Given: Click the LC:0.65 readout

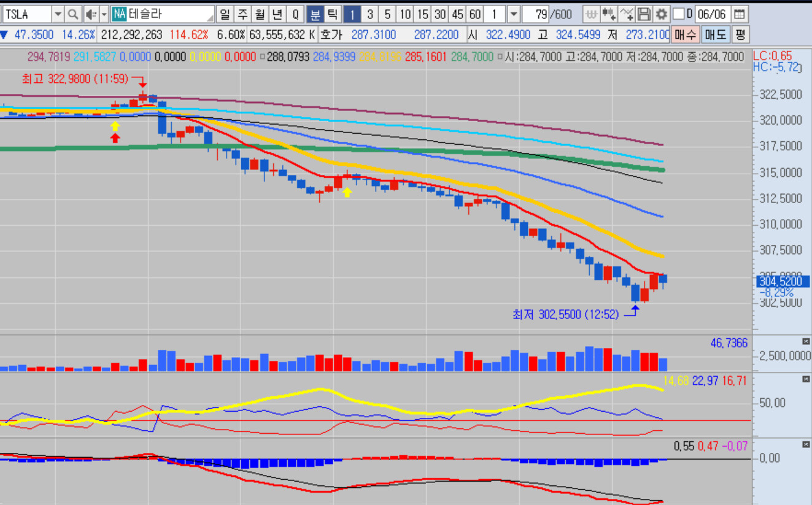Looking at the screenshot, I should (x=772, y=56).
